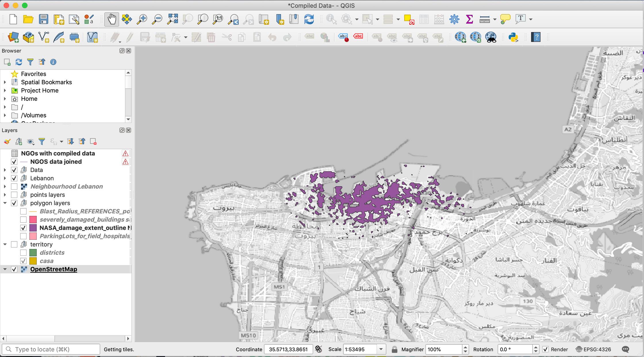Viewport: 644px width, 357px height.
Task: Select the Project Home browser item
Action: tap(40, 90)
